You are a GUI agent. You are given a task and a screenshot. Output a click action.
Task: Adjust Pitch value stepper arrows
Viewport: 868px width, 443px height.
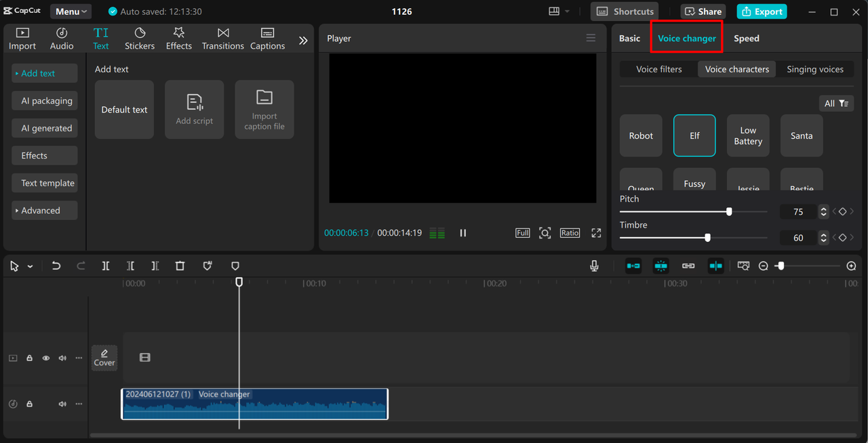tap(823, 212)
